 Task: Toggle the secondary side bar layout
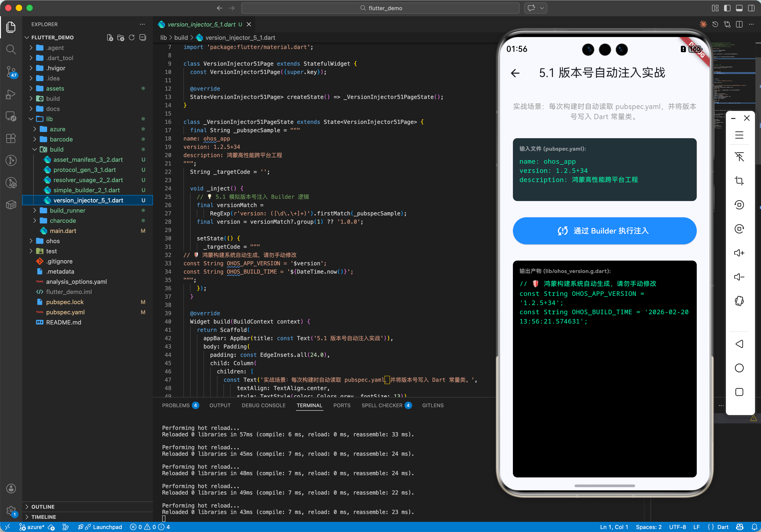coord(751,8)
